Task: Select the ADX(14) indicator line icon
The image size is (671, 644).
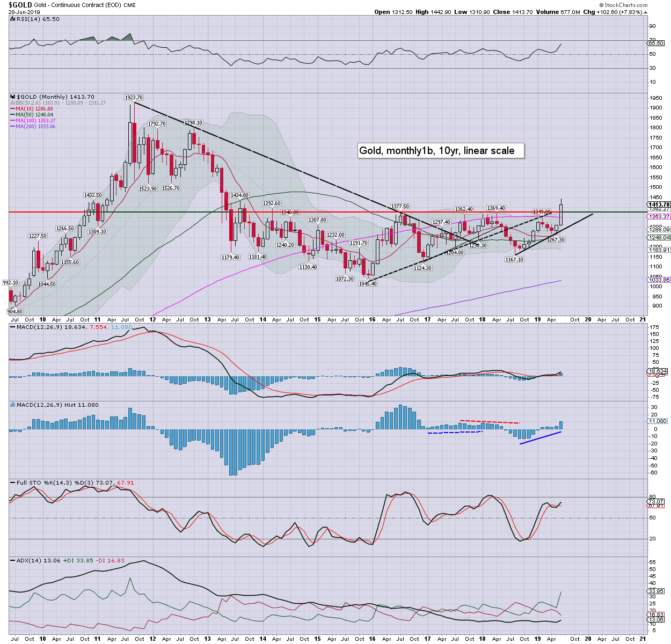Action: (12, 560)
